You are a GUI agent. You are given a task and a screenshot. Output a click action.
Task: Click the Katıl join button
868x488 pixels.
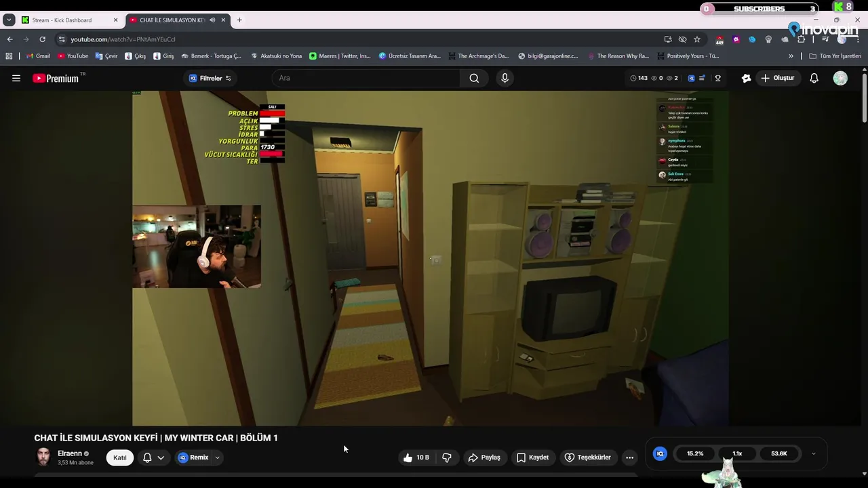tap(120, 457)
